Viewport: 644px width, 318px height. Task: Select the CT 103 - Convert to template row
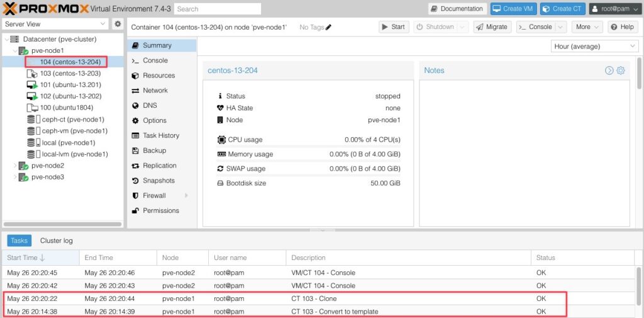318,312
